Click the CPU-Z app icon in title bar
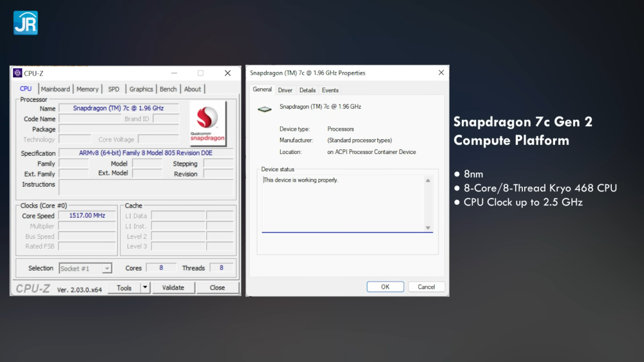 click(x=17, y=73)
